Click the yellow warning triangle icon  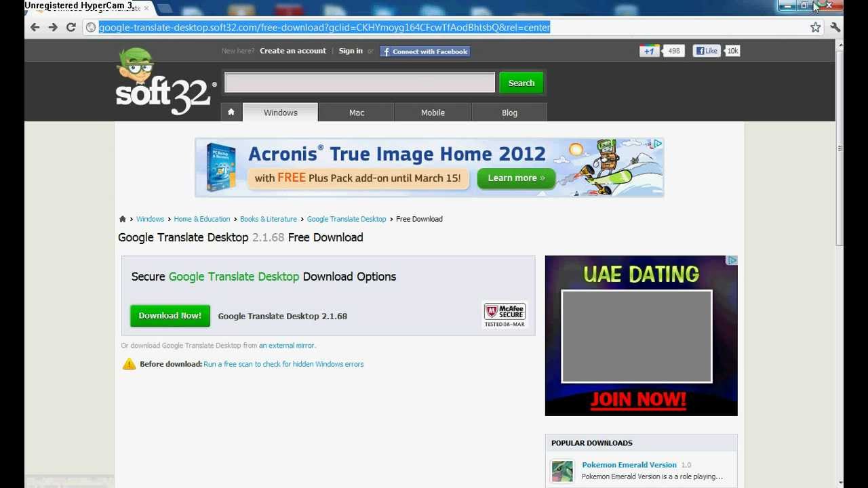pyautogui.click(x=129, y=364)
